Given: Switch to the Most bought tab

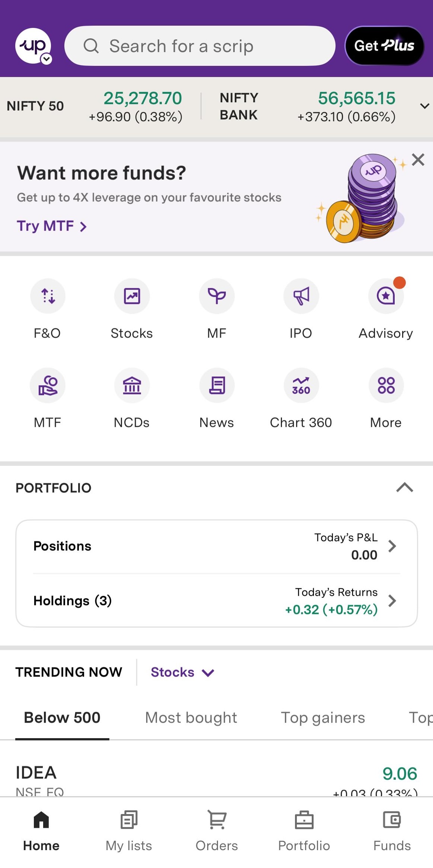Looking at the screenshot, I should [191, 718].
